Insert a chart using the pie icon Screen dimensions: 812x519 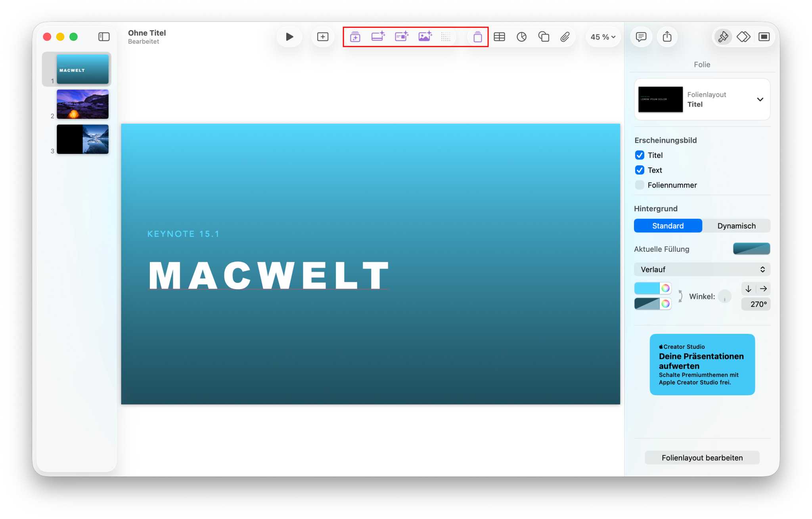pyautogui.click(x=521, y=37)
